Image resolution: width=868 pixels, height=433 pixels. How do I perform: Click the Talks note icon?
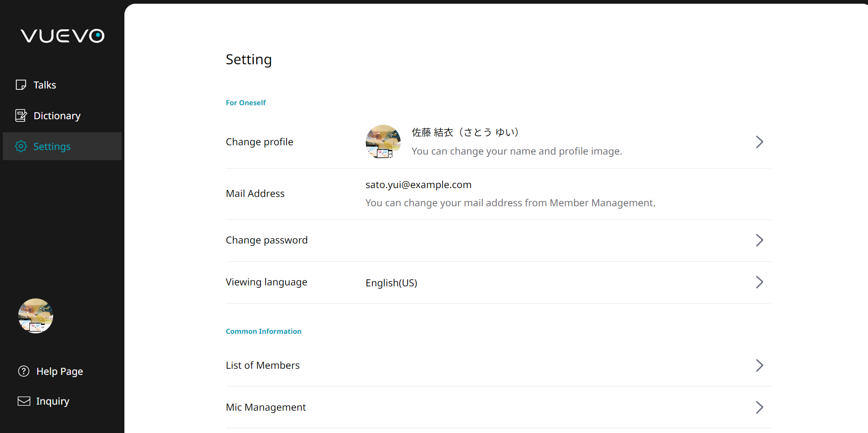tap(21, 85)
